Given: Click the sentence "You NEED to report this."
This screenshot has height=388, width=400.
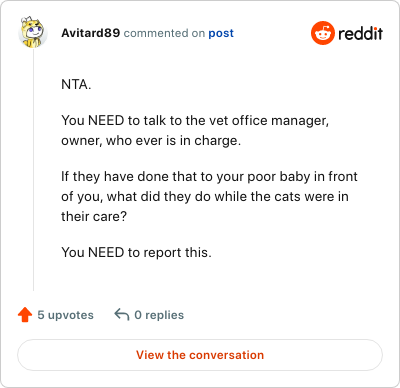Looking at the screenshot, I should tap(136, 252).
